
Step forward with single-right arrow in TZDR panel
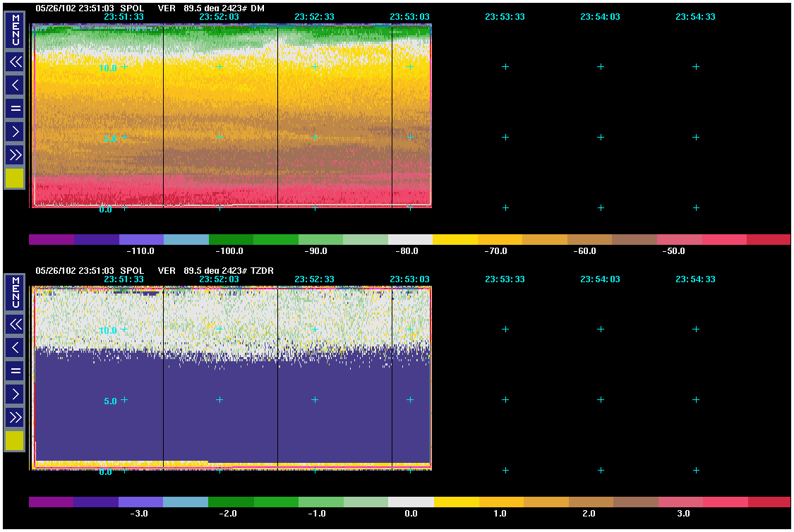[x=15, y=394]
